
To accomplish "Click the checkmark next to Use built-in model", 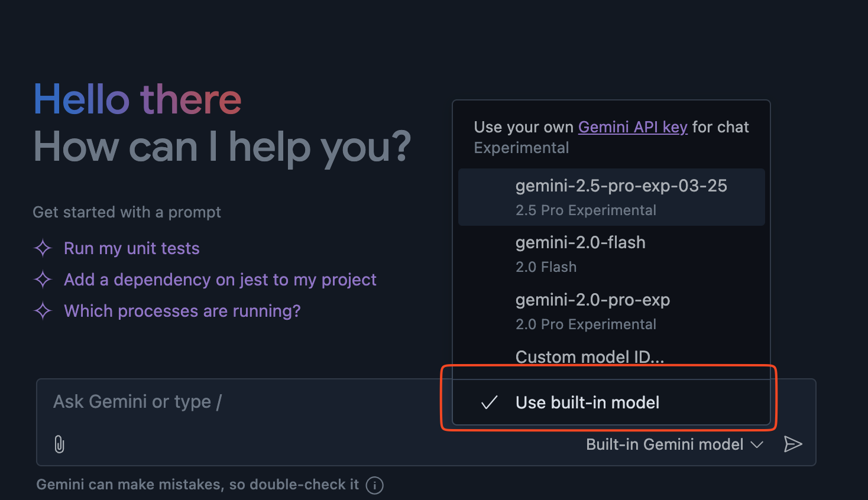I will click(489, 402).
